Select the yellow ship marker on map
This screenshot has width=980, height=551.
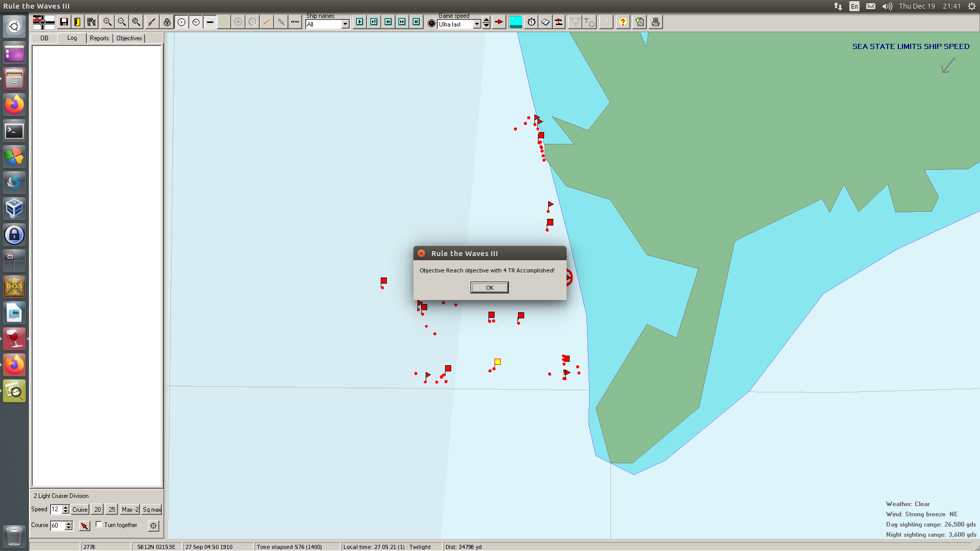point(498,362)
